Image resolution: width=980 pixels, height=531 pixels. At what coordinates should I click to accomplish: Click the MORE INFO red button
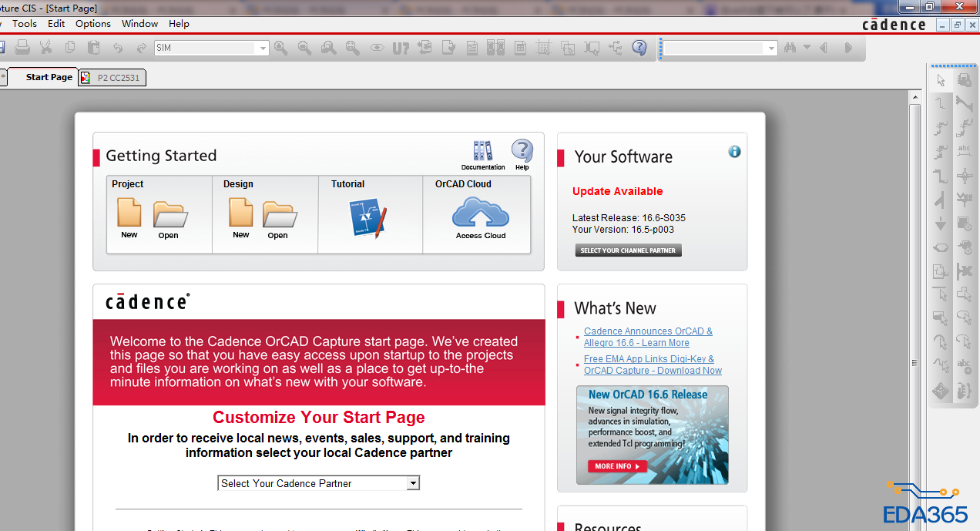coord(617,466)
